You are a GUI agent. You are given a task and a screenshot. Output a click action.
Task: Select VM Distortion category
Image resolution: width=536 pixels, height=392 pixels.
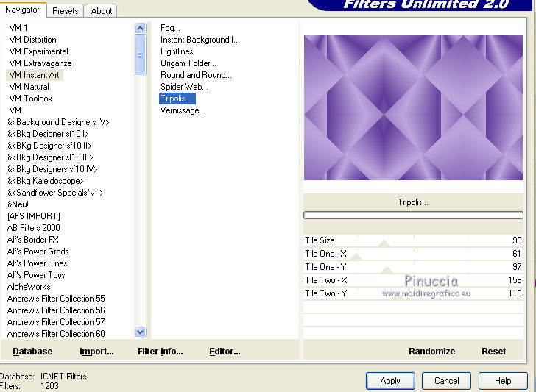(x=33, y=40)
